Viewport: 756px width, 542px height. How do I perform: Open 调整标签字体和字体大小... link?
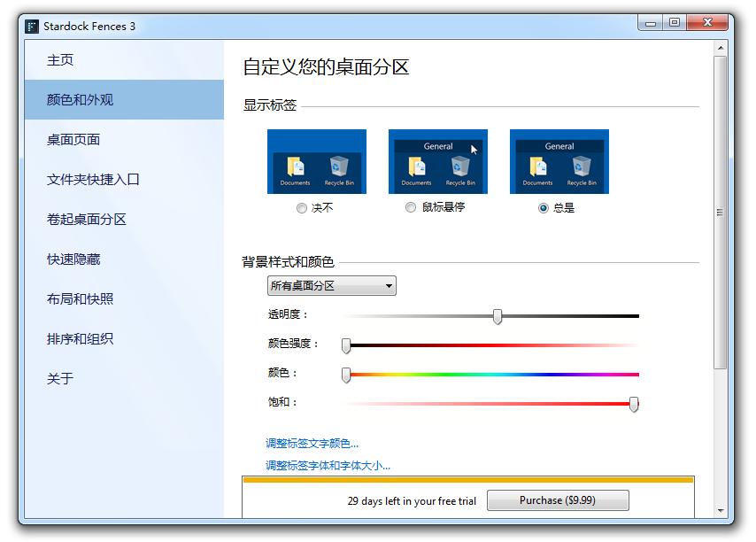click(x=328, y=466)
